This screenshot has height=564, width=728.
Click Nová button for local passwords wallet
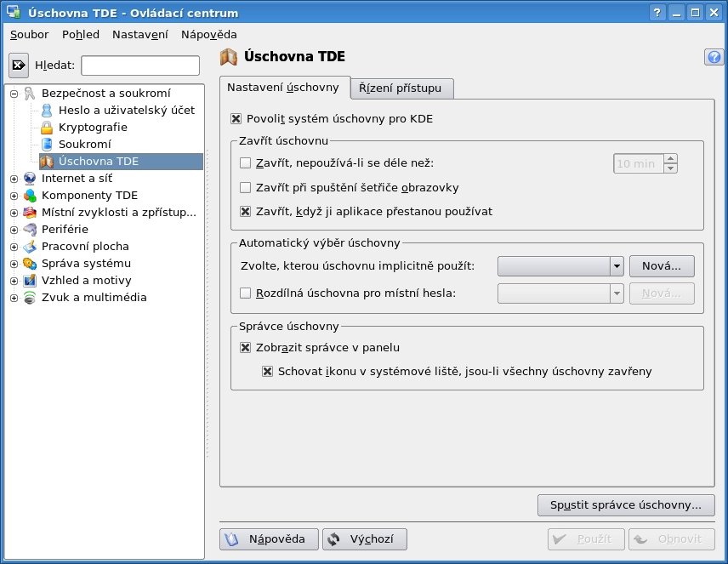click(662, 293)
